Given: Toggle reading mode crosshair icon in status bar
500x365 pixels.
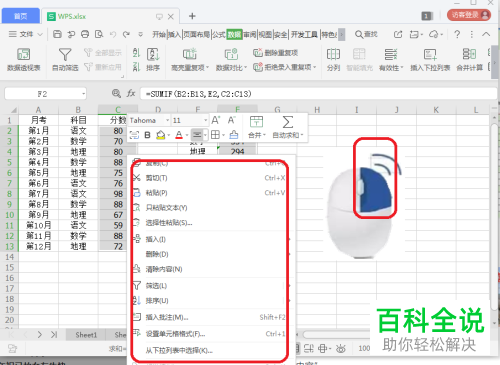Looking at the screenshot, I should click(323, 348).
